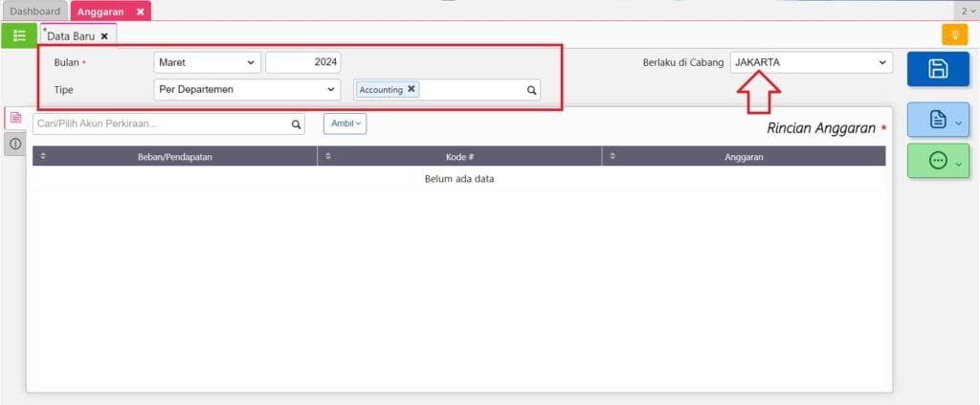Viewport: 980px width, 405px height.
Task: Open the info side tab icon
Action: [15, 144]
